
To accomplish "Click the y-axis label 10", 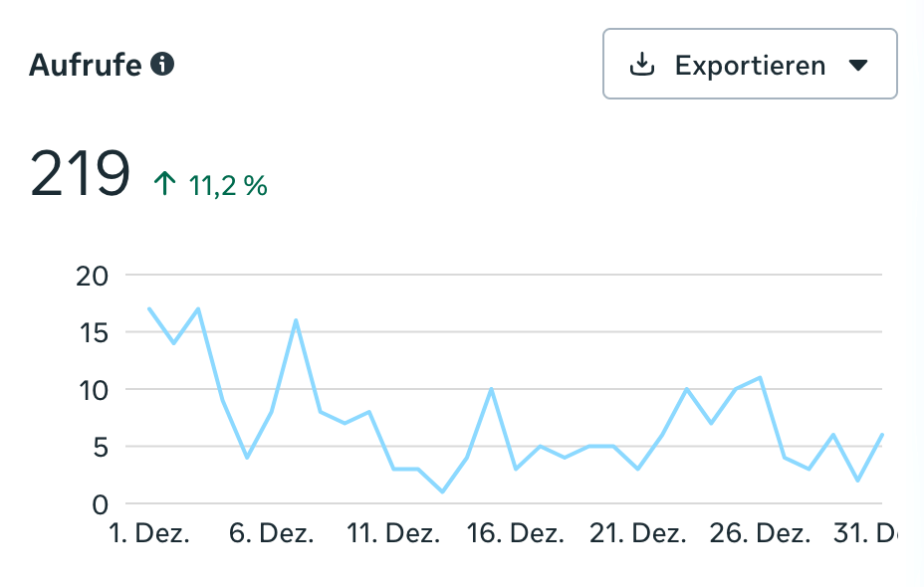I will [92, 391].
